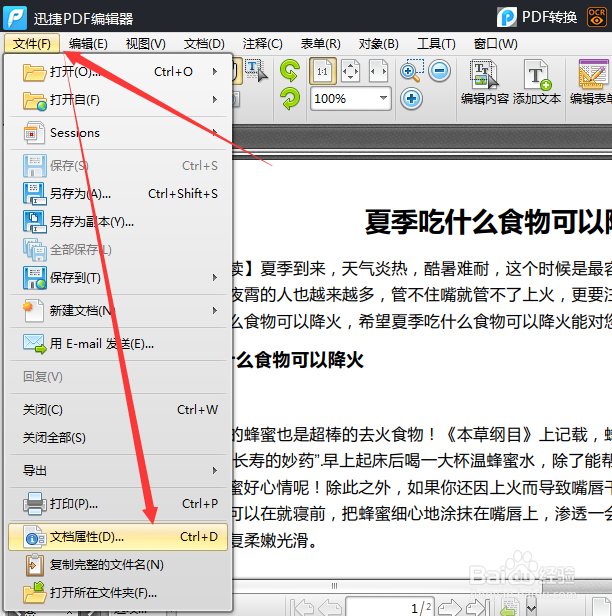
Task: Expand the 新建文档 submenu arrow
Action: tap(215, 311)
